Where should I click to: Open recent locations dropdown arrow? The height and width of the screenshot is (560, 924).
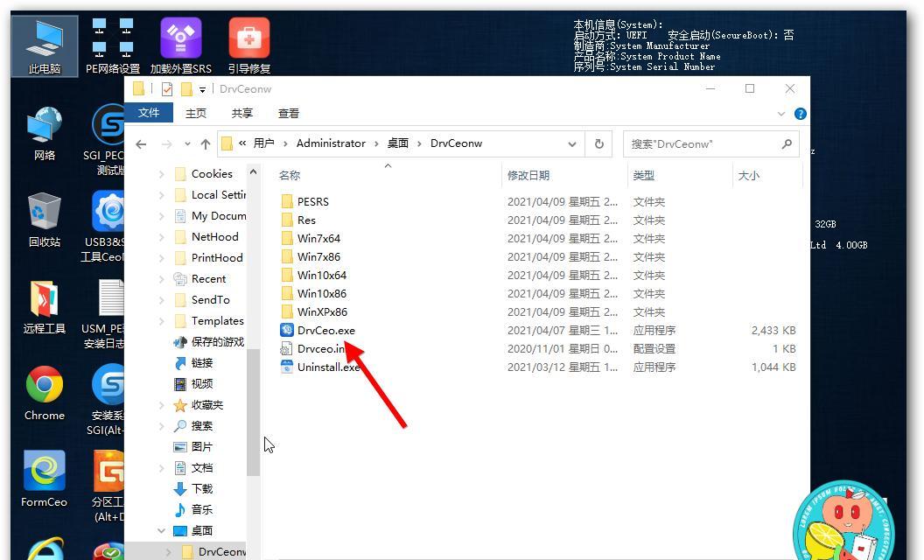coord(187,143)
